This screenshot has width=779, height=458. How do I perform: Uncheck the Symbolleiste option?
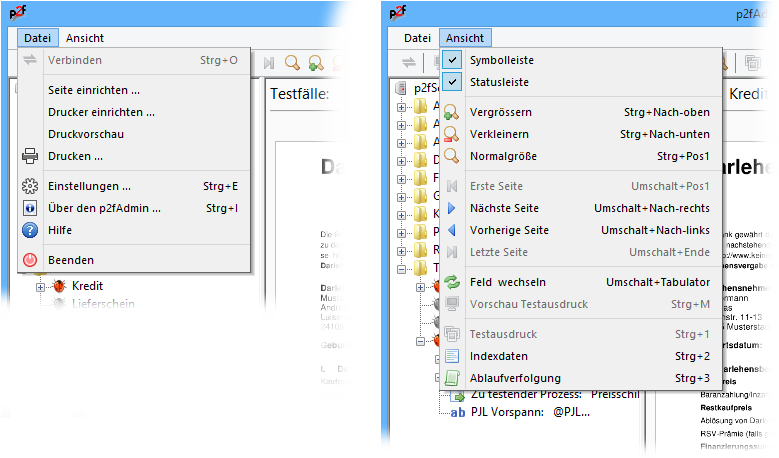click(453, 60)
